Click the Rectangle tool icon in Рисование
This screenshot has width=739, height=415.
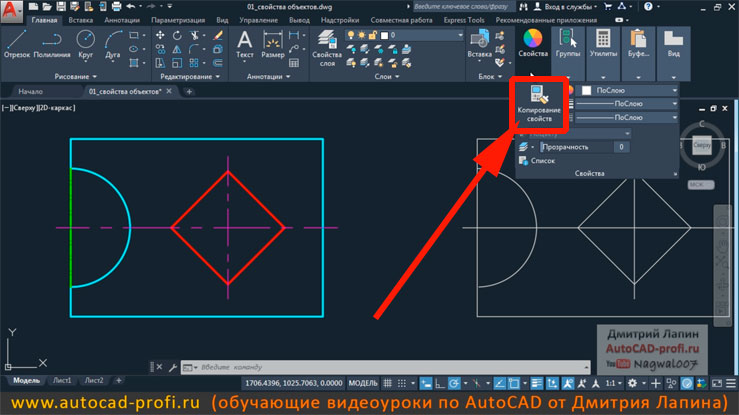[134, 35]
